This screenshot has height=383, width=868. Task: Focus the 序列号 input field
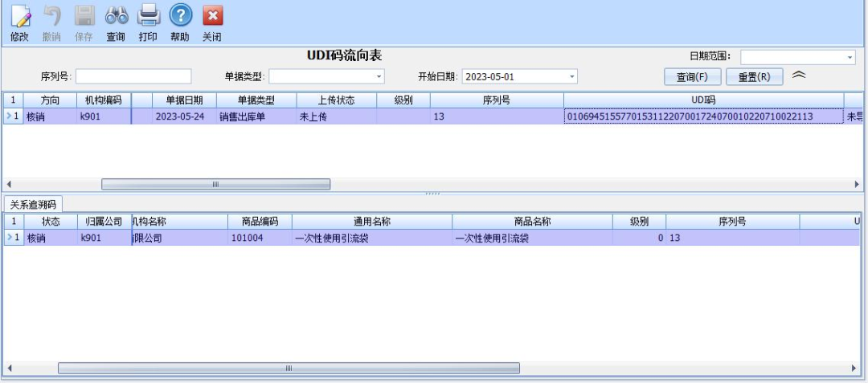click(x=133, y=77)
